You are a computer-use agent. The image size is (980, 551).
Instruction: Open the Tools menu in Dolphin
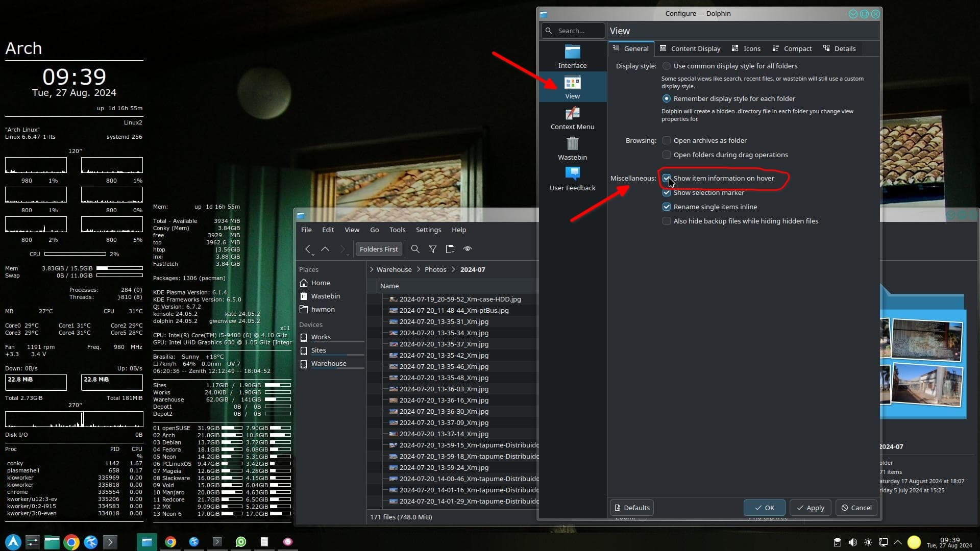tap(397, 230)
